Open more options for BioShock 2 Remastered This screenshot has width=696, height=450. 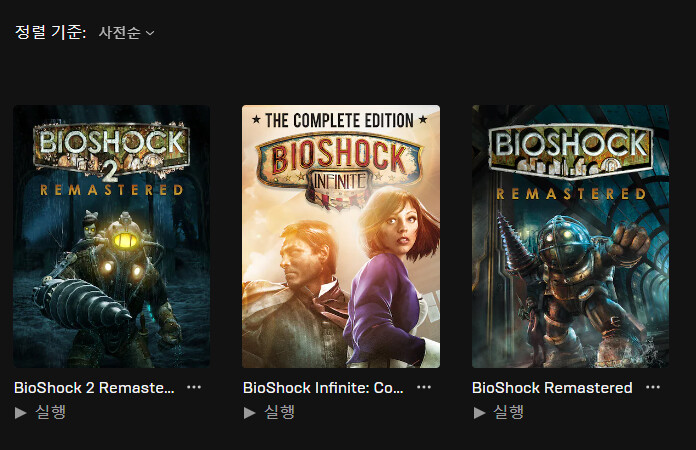[194, 387]
